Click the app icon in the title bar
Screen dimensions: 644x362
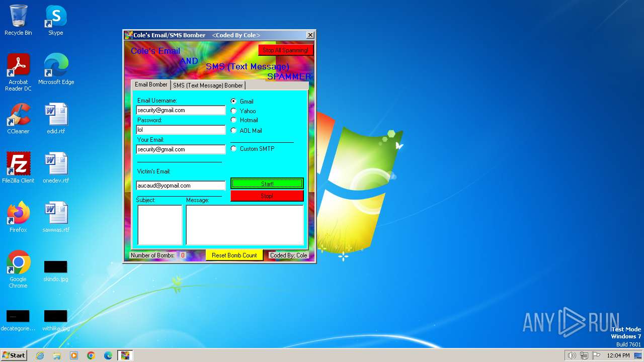128,35
